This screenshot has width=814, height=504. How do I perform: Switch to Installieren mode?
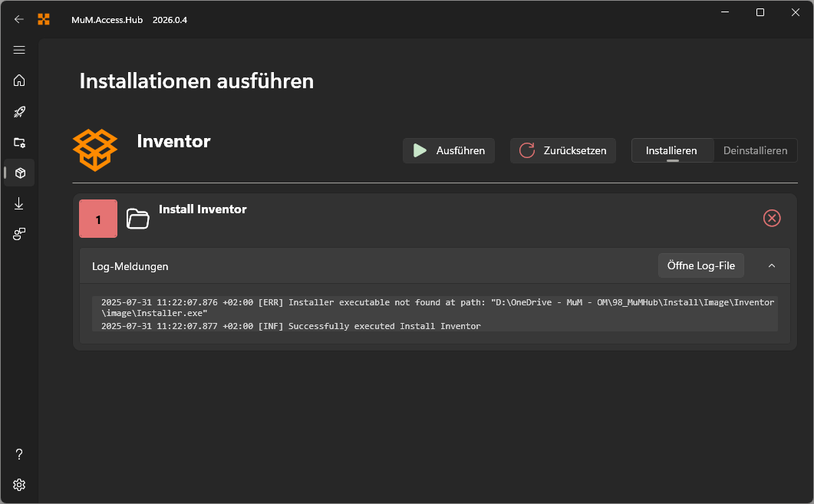coord(671,150)
